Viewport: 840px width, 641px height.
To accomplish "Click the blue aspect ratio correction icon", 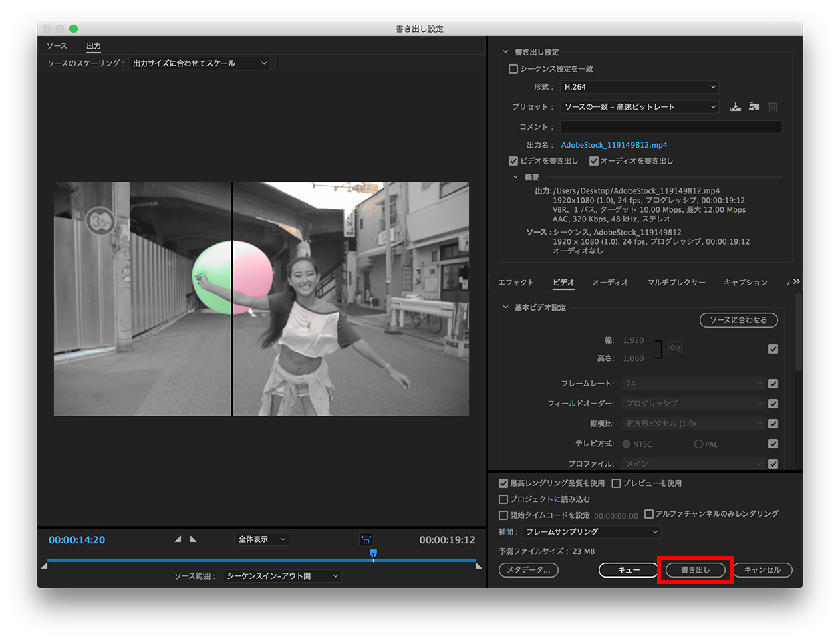I will coord(366,539).
